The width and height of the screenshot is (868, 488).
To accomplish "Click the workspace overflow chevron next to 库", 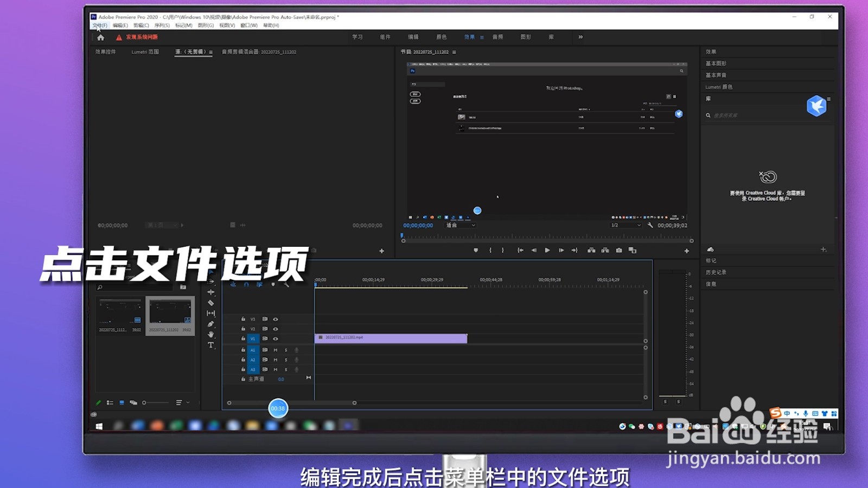I will coord(580,37).
